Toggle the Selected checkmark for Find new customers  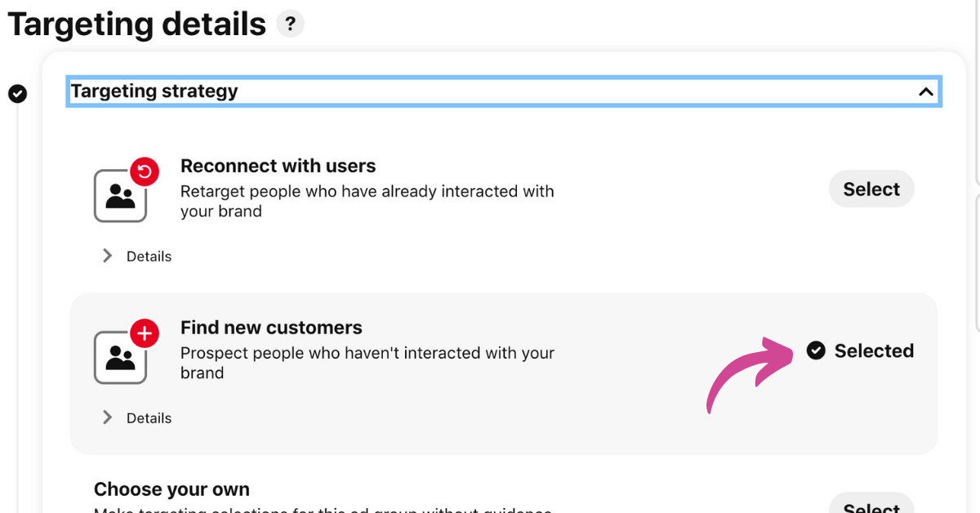coord(816,350)
